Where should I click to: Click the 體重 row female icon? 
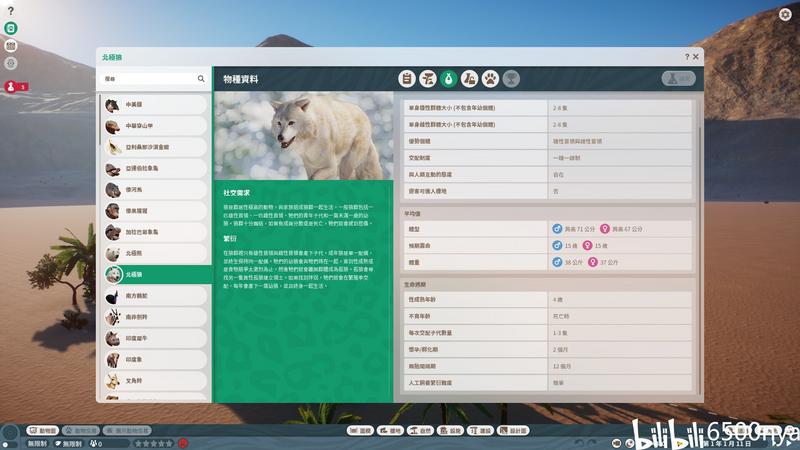[x=592, y=262]
